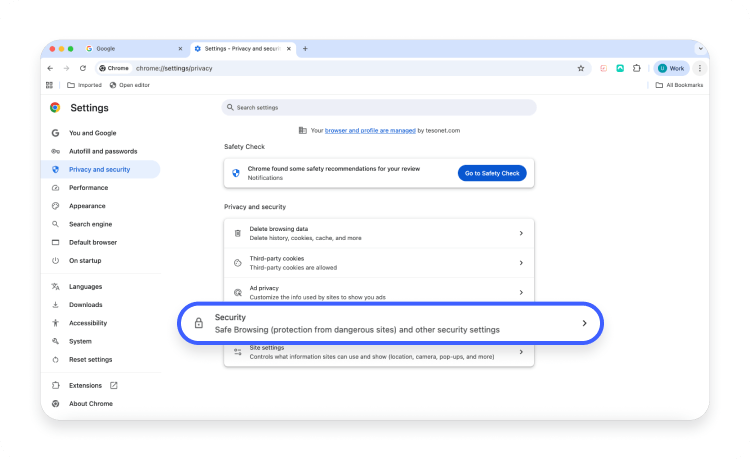The height and width of the screenshot is (461, 750).
Task: Click the Ad privacy icon
Action: point(238,293)
